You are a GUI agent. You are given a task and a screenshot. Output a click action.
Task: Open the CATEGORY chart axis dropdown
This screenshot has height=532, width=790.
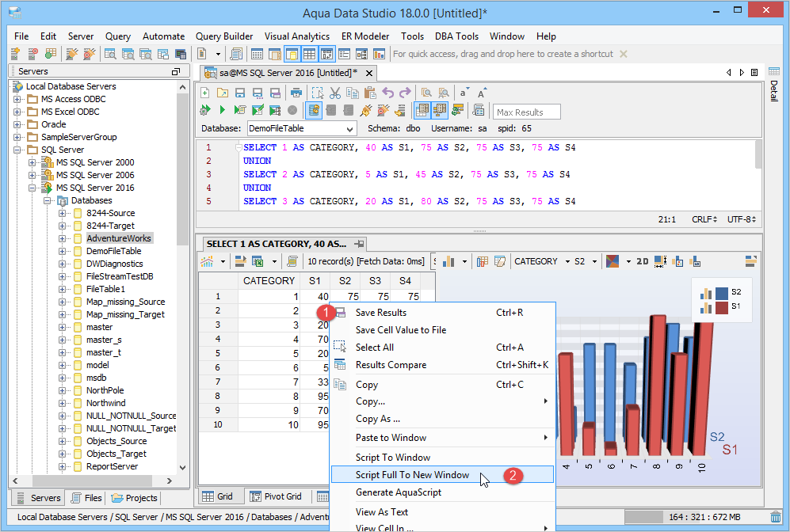pyautogui.click(x=541, y=261)
